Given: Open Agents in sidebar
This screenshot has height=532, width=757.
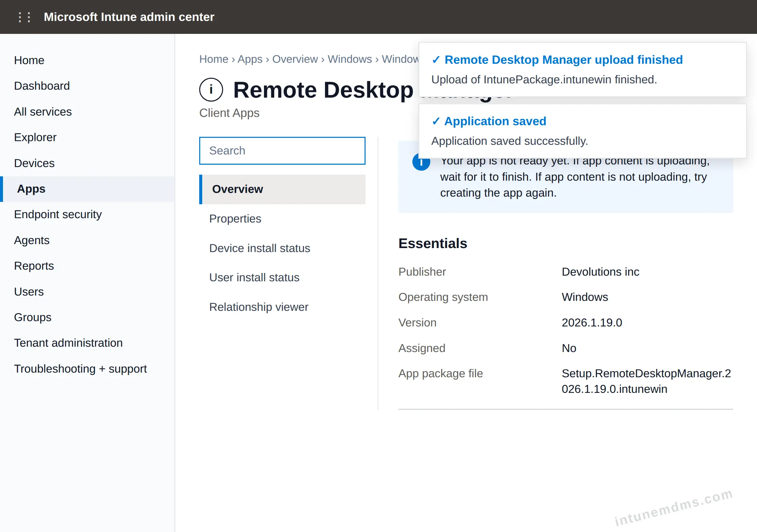Looking at the screenshot, I should (32, 240).
